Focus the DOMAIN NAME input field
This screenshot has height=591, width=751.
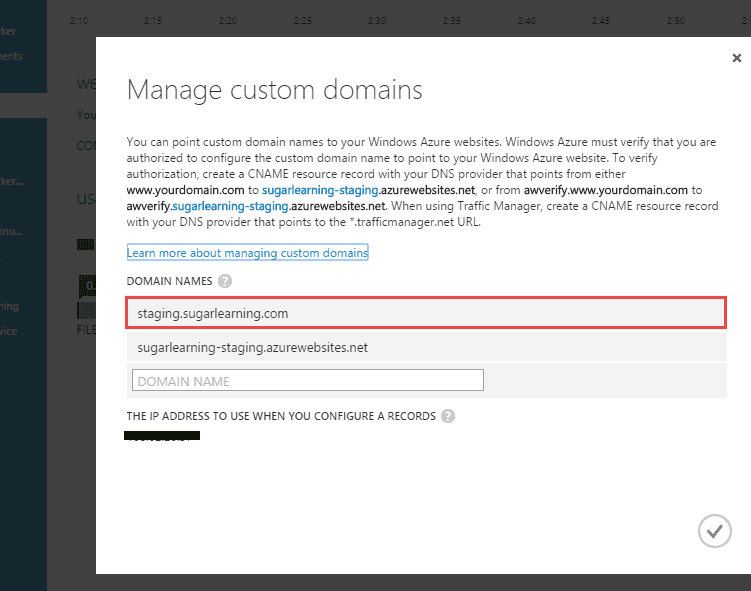pyautogui.click(x=308, y=380)
